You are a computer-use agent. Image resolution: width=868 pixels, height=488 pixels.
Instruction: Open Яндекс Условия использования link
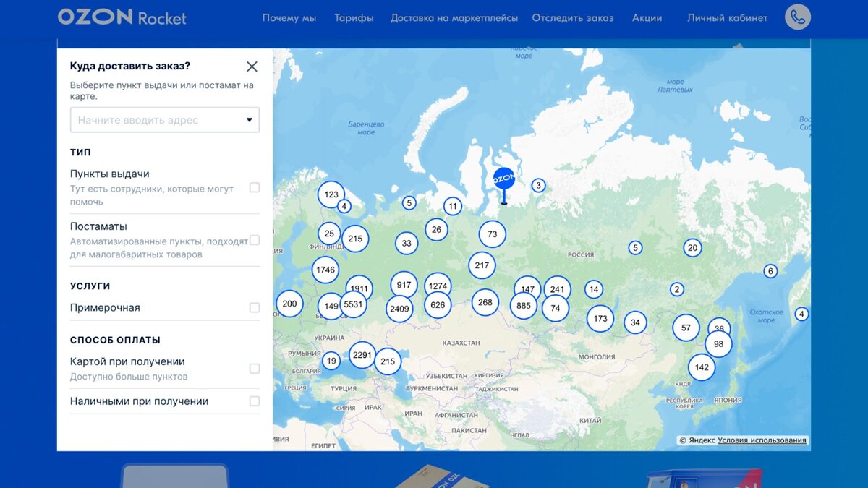(x=762, y=440)
